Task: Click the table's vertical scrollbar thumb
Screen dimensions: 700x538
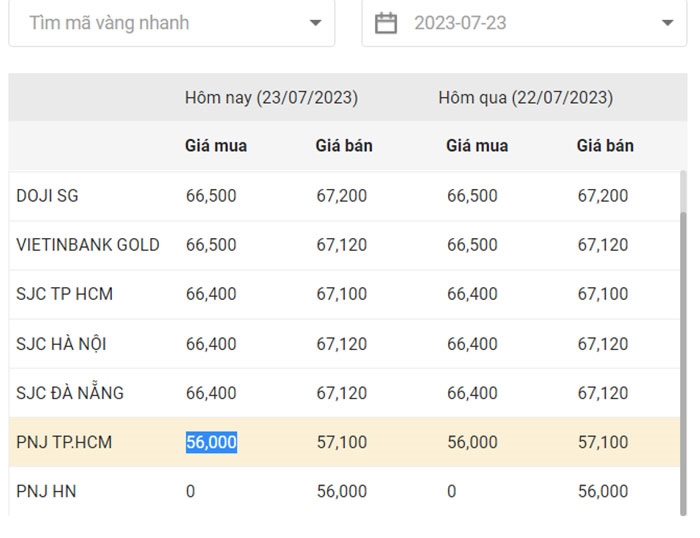Action: coord(683,363)
